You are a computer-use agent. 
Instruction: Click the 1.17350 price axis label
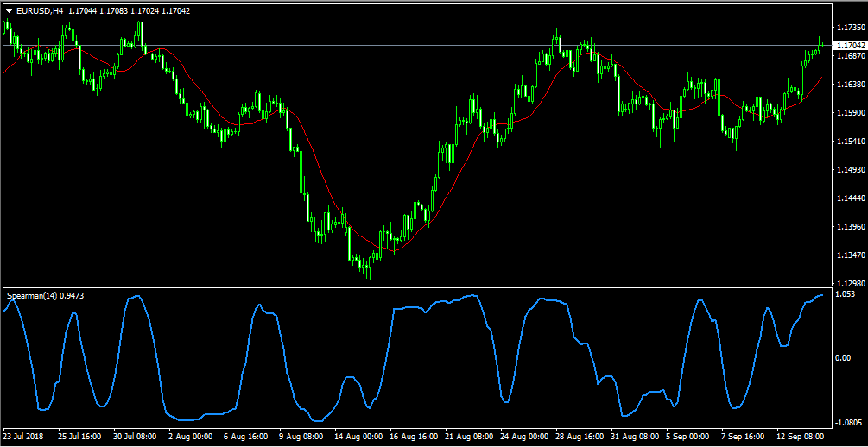pyautogui.click(x=850, y=28)
